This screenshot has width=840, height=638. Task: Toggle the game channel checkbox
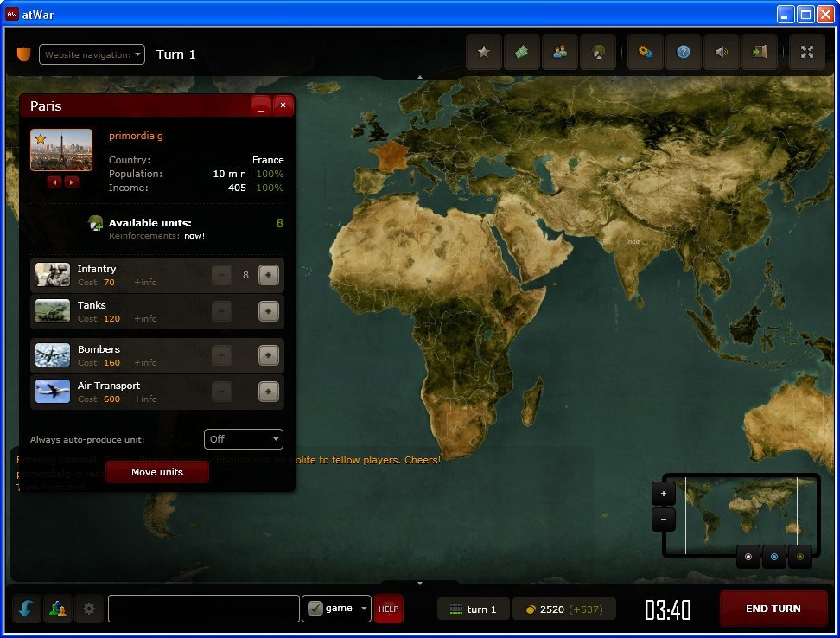coord(315,609)
